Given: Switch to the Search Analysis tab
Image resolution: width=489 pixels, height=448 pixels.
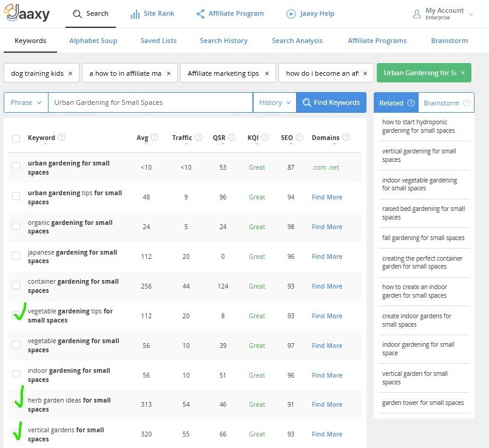Looking at the screenshot, I should click(297, 41).
